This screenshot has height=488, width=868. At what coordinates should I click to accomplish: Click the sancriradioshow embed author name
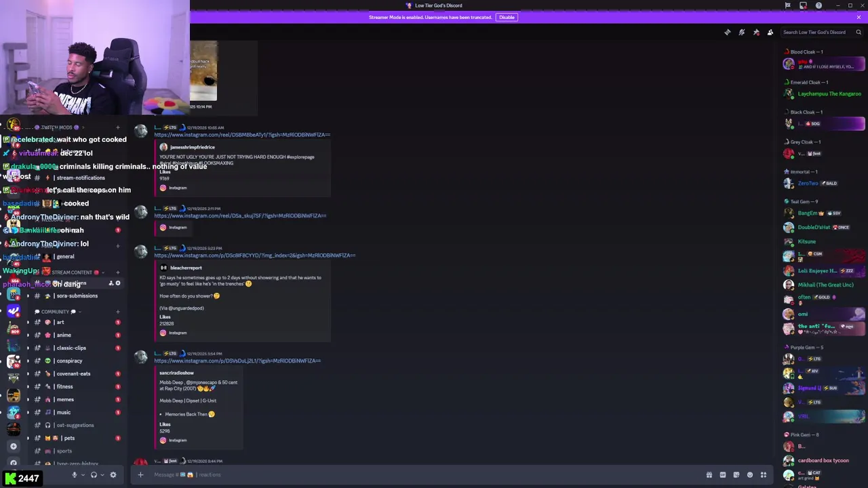click(176, 373)
